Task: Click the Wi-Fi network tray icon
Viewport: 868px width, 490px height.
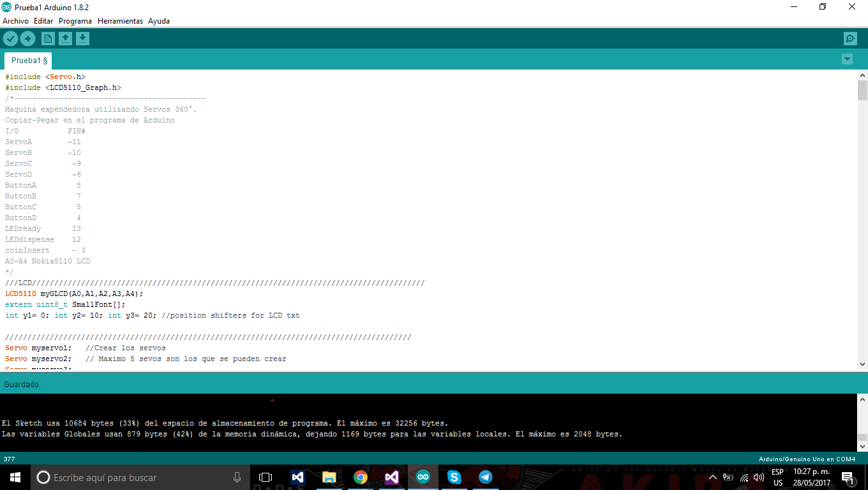Action: point(744,477)
